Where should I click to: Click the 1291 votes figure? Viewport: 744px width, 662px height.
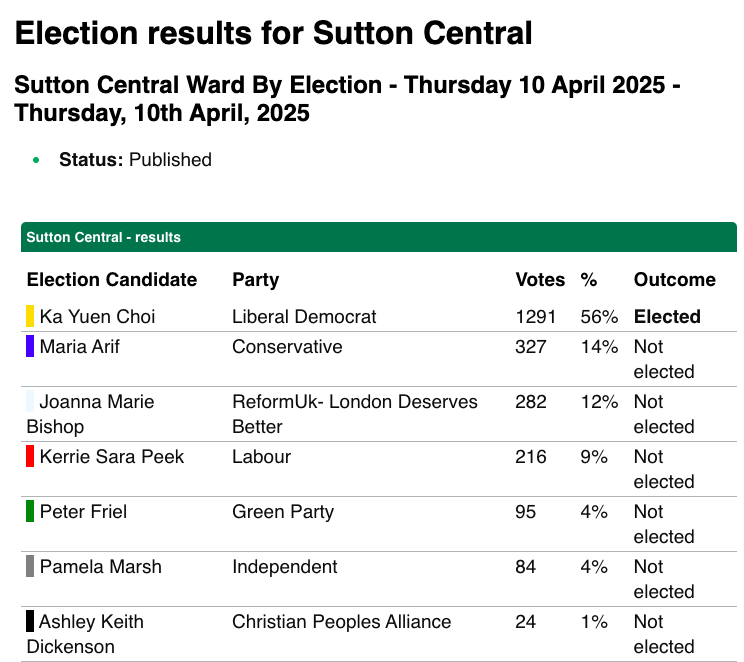tap(535, 317)
